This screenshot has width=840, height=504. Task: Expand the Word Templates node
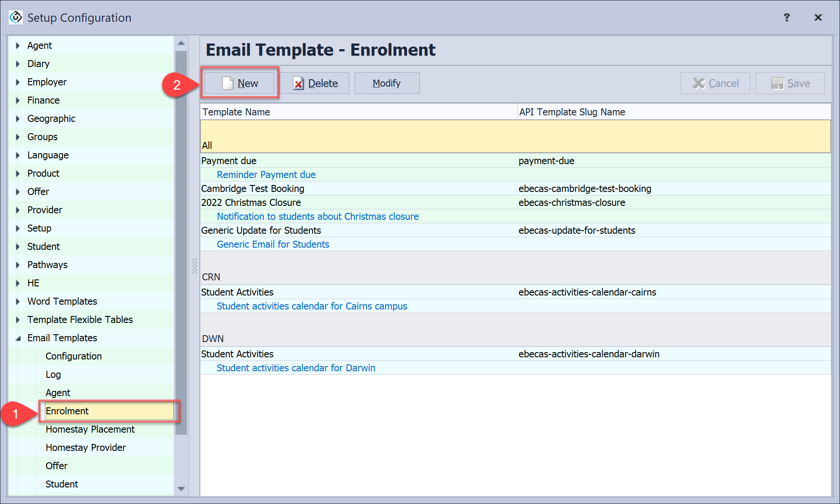pos(18,302)
